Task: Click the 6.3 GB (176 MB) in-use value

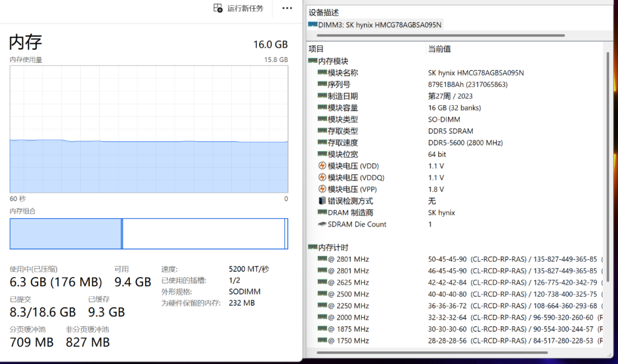Action: (x=56, y=282)
